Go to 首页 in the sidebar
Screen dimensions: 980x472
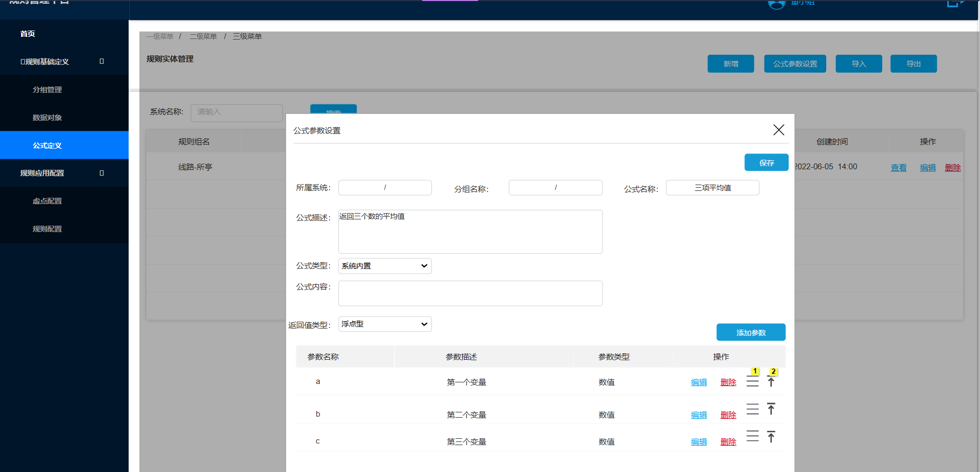pos(27,34)
